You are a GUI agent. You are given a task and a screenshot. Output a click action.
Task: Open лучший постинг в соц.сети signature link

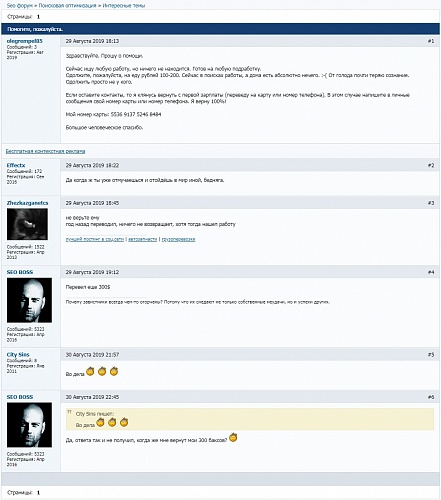(x=95, y=239)
